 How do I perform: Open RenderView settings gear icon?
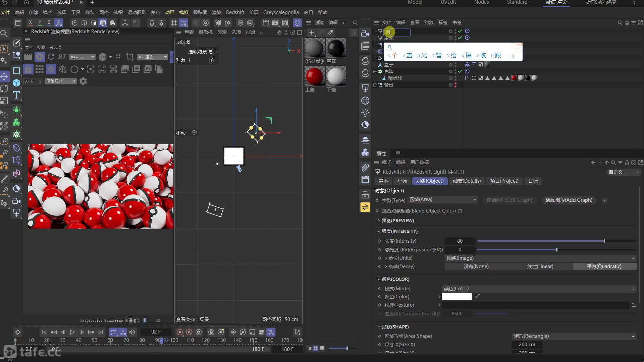point(83,81)
